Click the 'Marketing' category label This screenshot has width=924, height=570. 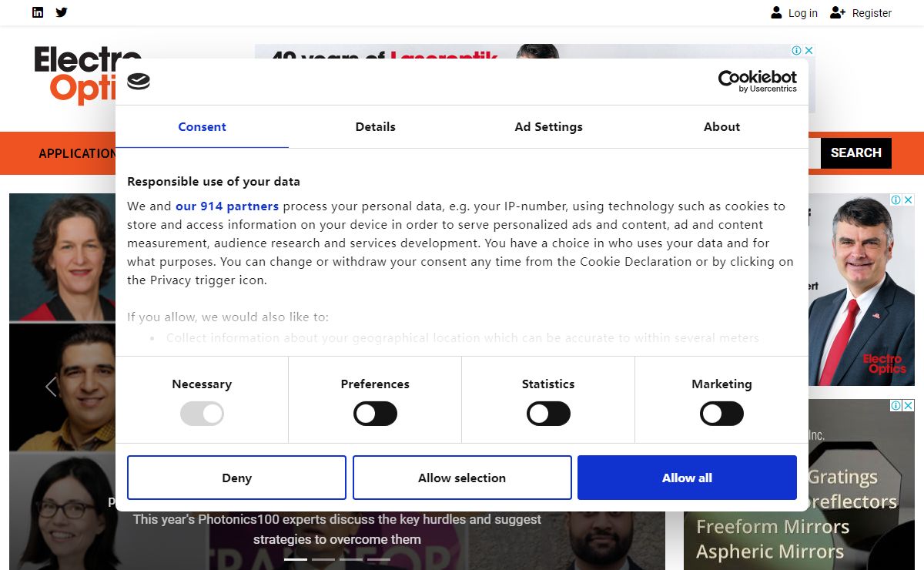pos(721,384)
